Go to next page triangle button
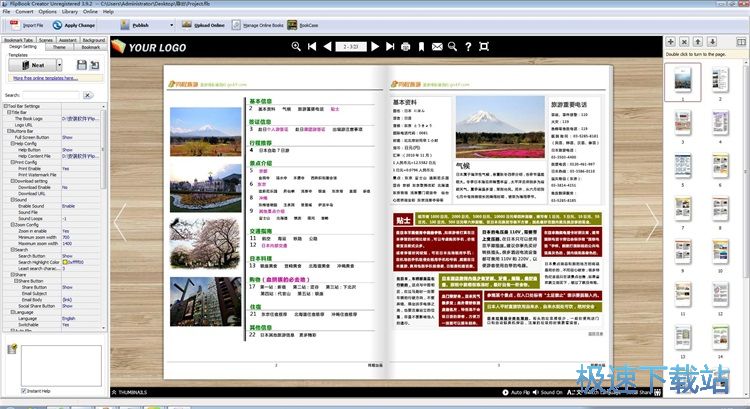750x409 pixels. pyautogui.click(x=375, y=46)
